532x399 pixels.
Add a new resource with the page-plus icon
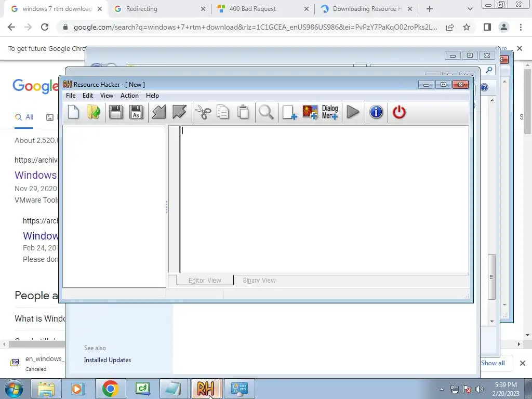tap(289, 112)
